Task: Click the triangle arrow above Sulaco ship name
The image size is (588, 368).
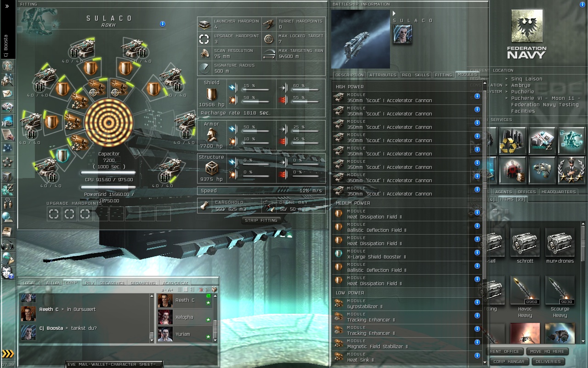Action: 394,13
